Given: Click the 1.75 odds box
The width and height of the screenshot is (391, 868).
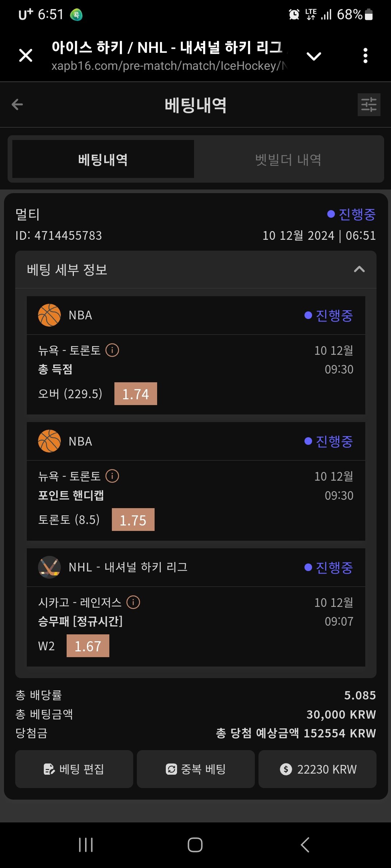Looking at the screenshot, I should [x=133, y=520].
